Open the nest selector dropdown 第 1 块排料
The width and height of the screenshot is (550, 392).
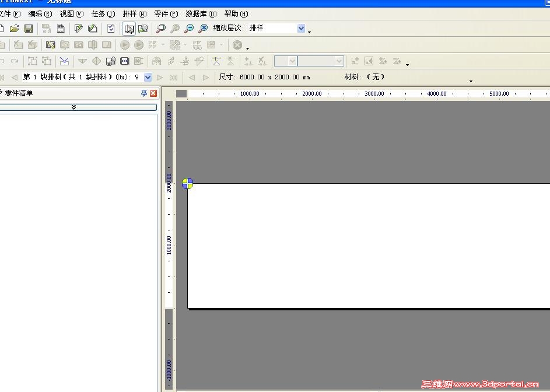(148, 77)
